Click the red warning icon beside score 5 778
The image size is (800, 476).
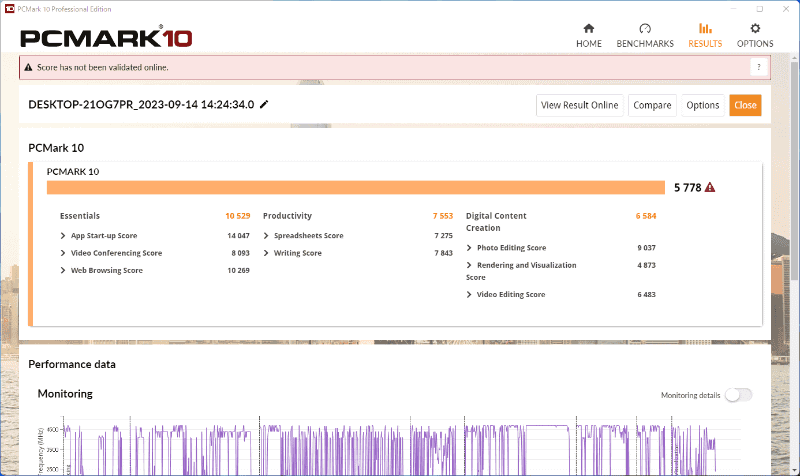[710, 188]
